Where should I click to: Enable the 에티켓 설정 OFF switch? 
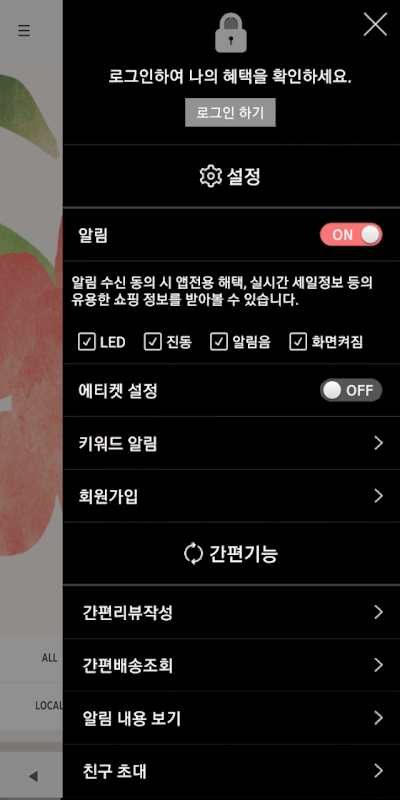tap(351, 391)
